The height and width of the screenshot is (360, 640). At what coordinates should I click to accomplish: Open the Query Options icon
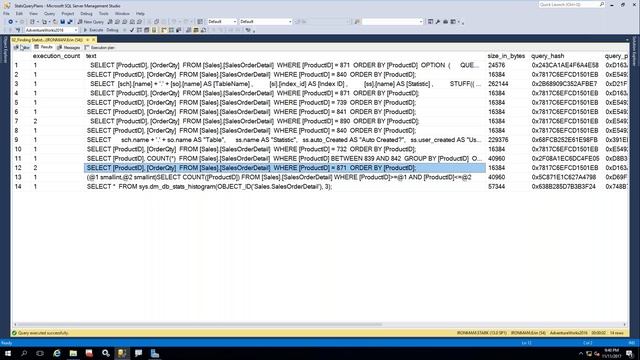(147, 30)
